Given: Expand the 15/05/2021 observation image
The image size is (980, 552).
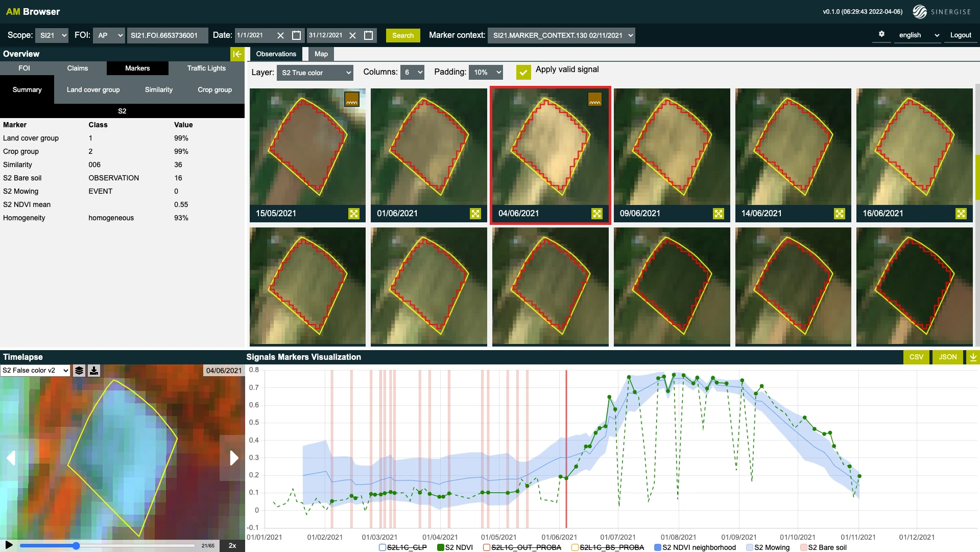Looking at the screenshot, I should coord(354,214).
